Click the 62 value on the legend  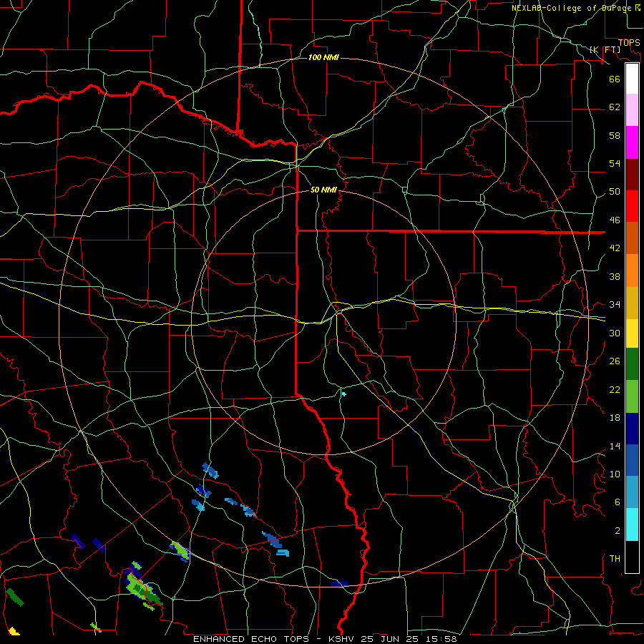pyautogui.click(x=615, y=107)
